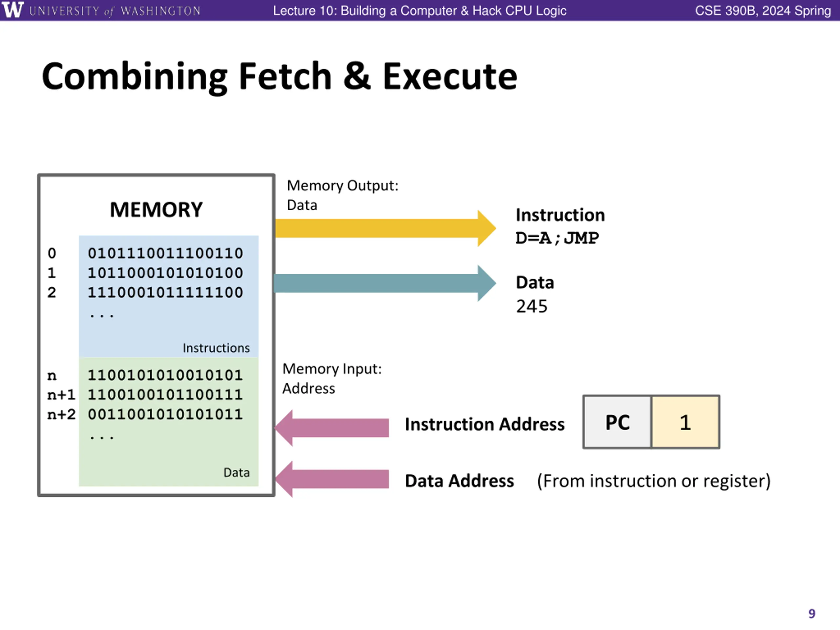Image resolution: width=840 pixels, height=630 pixels.
Task: Click the address label 'n' in memory
Action: [52, 376]
